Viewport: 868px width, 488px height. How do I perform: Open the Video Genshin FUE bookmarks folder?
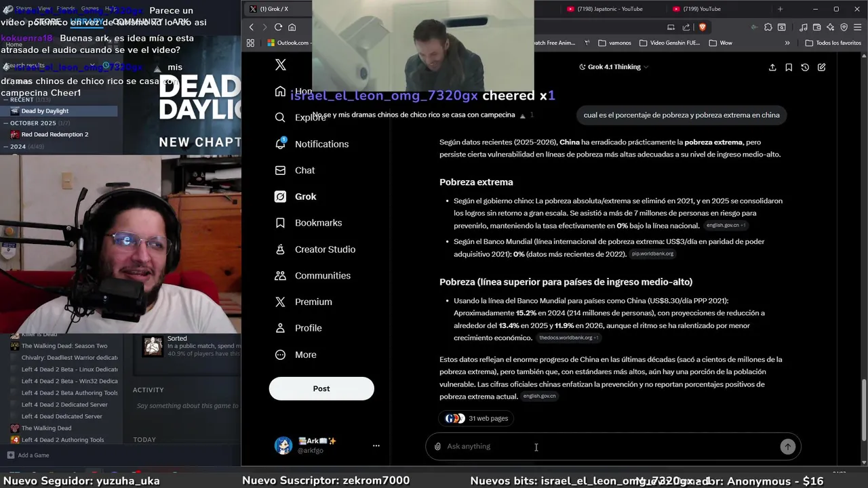670,43
